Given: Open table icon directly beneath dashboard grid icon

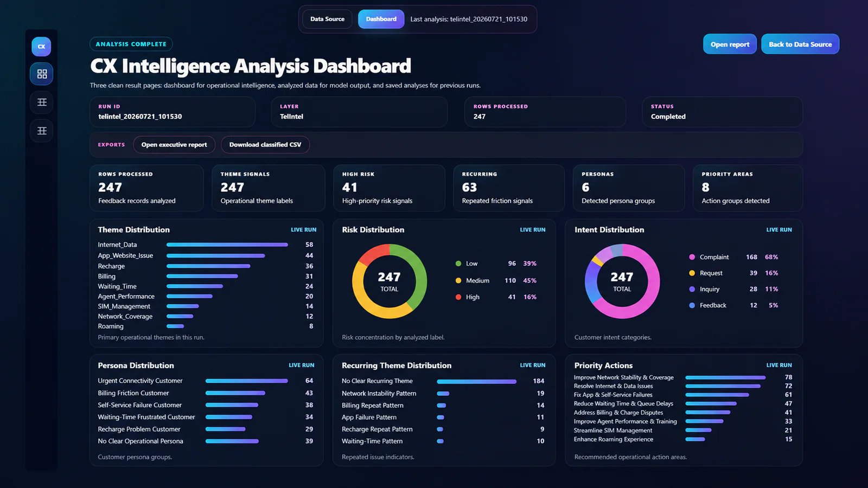Looking at the screenshot, I should tap(42, 102).
